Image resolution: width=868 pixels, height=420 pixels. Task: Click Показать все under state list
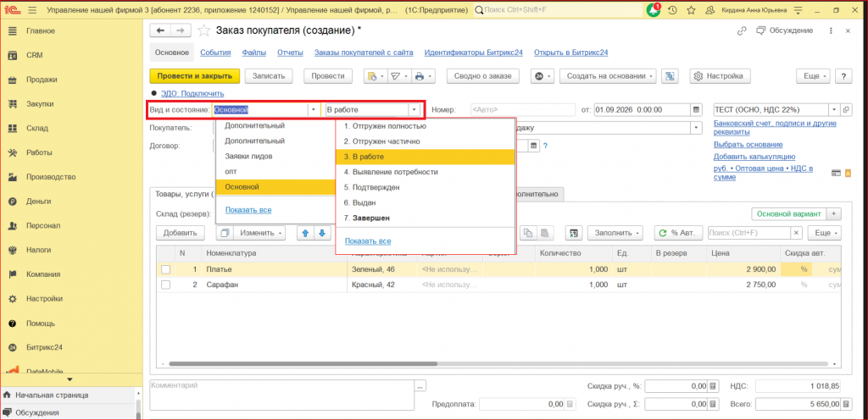pos(368,241)
